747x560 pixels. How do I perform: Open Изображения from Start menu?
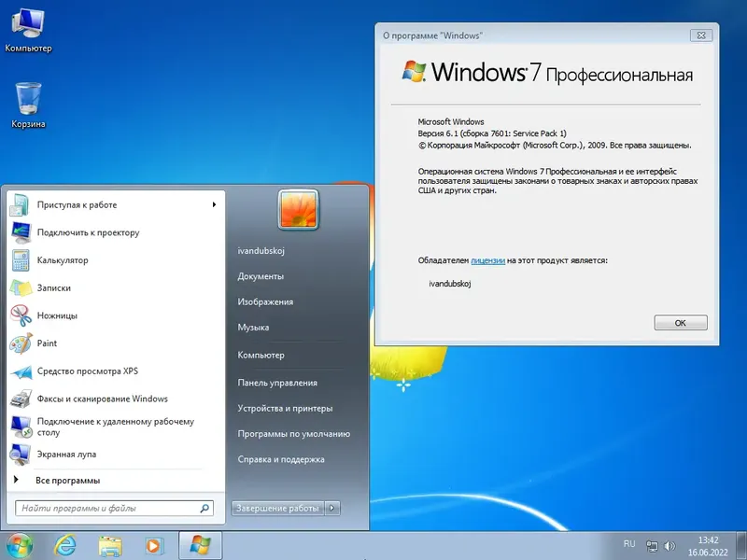click(265, 301)
